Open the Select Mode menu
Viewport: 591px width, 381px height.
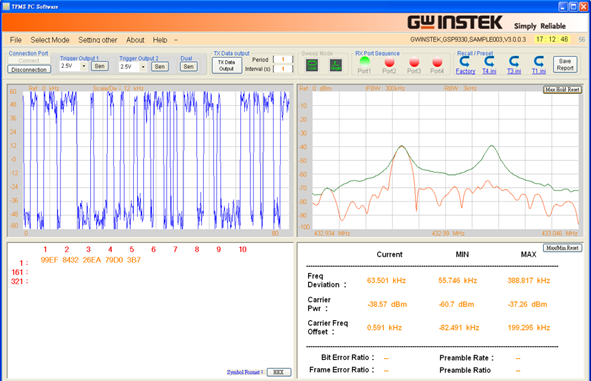tap(50, 40)
